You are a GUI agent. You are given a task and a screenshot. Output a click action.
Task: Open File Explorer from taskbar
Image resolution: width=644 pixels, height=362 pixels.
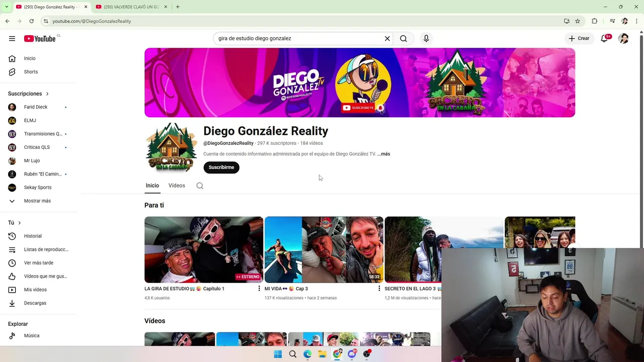[x=322, y=354]
